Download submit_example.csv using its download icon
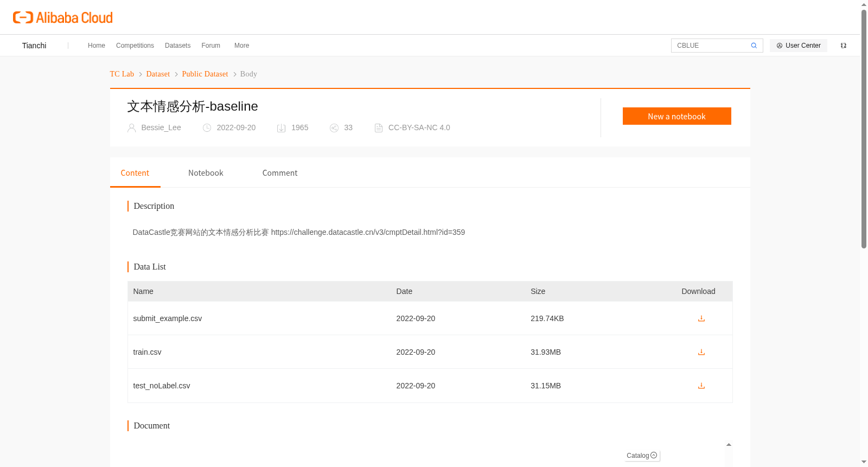Screen dimensions: 868x467 point(701,318)
